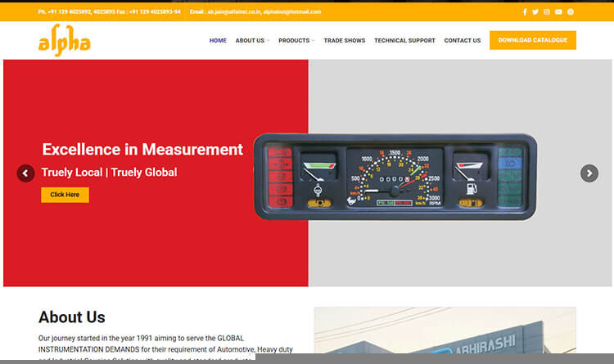Click the yellow Click Here button
This screenshot has width=614, height=364.
(65, 195)
